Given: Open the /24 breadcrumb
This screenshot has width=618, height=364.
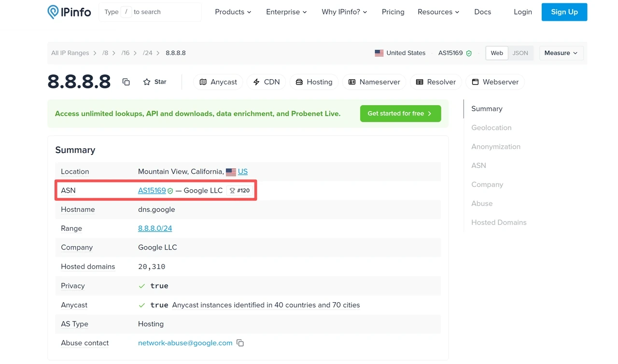Looking at the screenshot, I should click(147, 53).
